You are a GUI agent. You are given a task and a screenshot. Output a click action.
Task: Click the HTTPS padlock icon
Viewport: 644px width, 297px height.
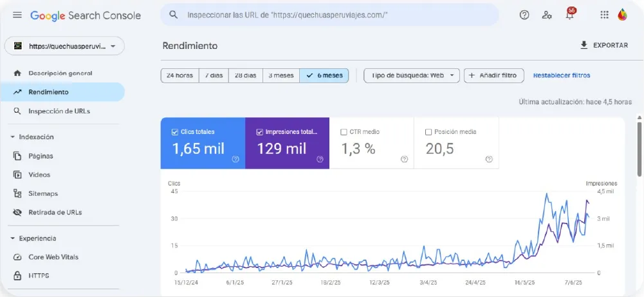[x=17, y=276]
